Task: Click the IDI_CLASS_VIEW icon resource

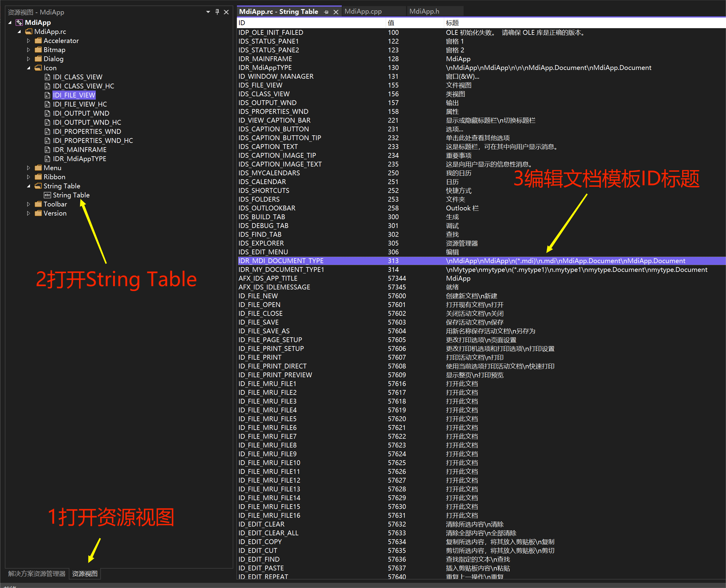Action: (x=77, y=77)
